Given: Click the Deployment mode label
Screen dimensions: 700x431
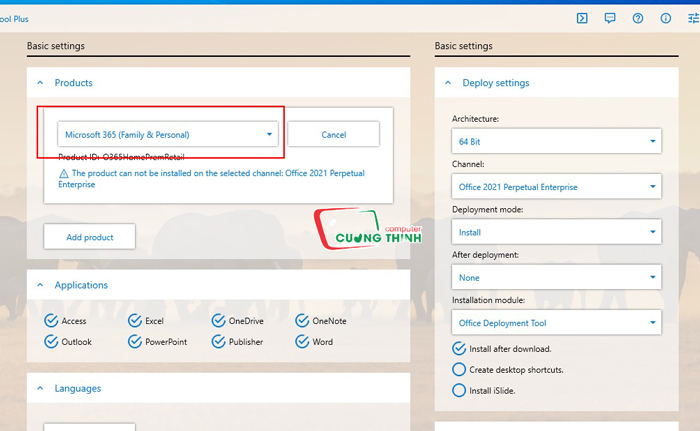Looking at the screenshot, I should [488, 209].
